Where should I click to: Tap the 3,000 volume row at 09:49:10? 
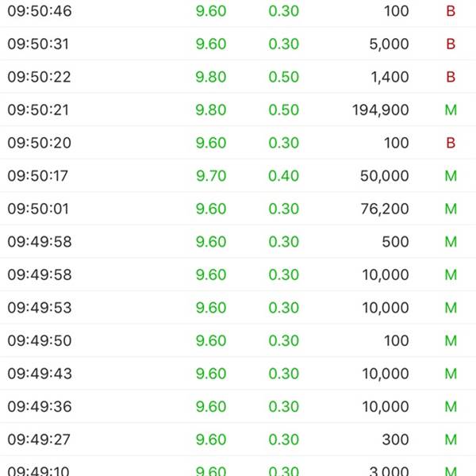(x=238, y=466)
